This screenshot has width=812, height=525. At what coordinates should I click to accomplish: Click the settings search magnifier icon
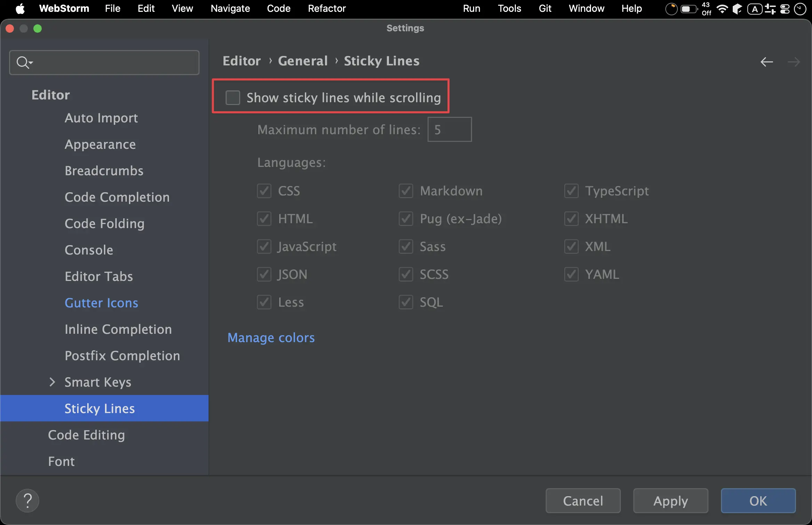point(22,63)
